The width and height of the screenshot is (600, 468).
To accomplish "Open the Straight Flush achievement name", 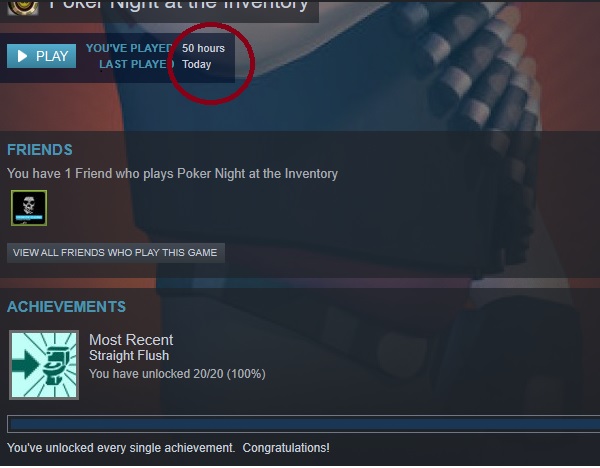I will pos(129,355).
